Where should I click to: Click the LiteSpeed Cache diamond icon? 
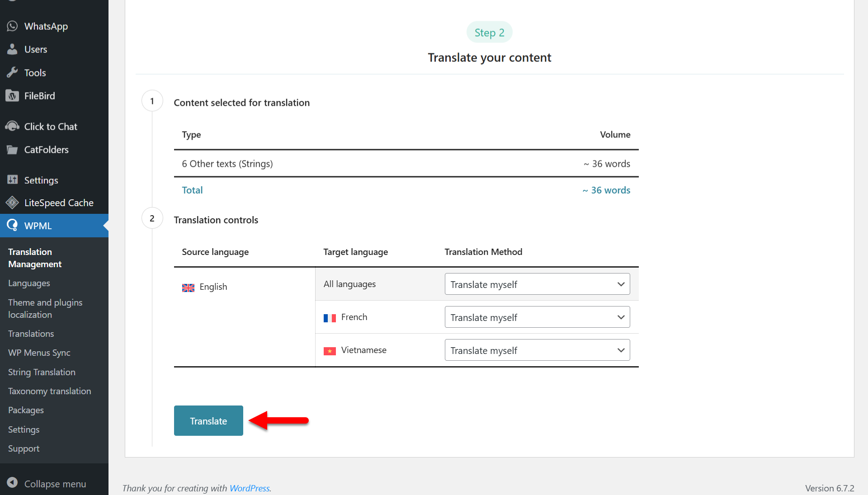point(12,203)
